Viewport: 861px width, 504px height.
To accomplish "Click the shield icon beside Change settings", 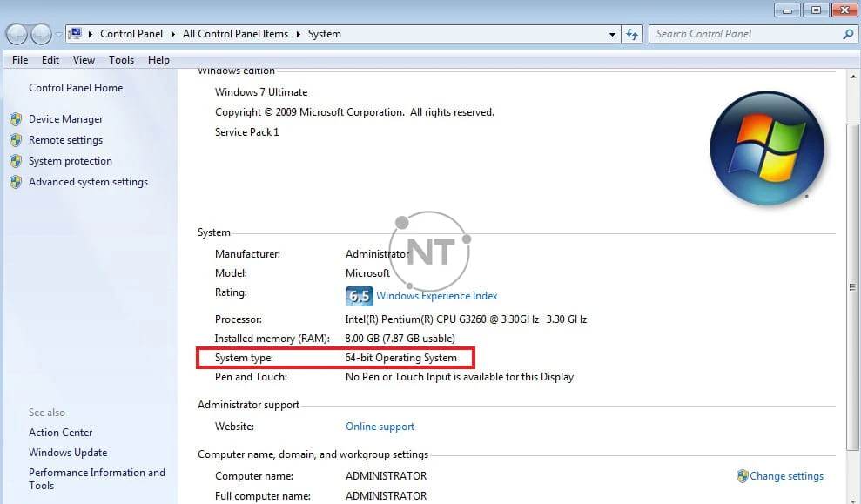I will click(742, 476).
